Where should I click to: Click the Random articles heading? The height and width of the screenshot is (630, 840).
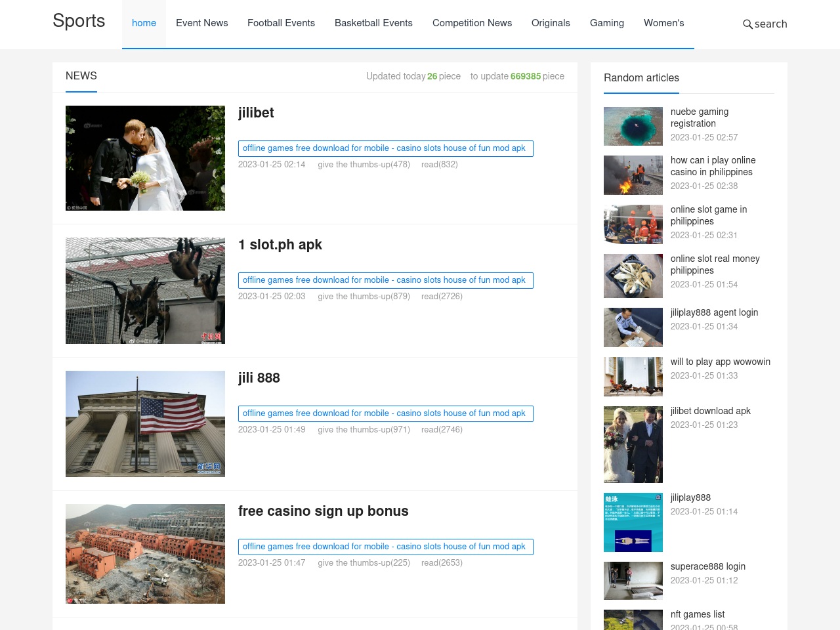point(641,77)
